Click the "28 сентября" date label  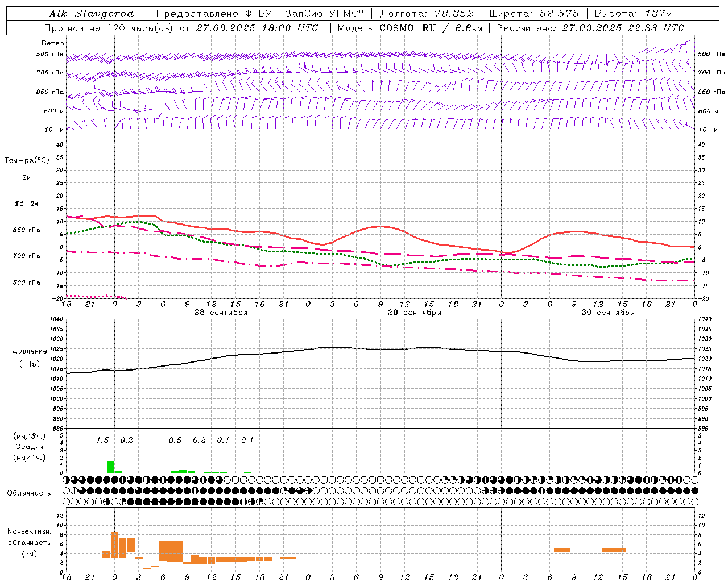coord(221,313)
